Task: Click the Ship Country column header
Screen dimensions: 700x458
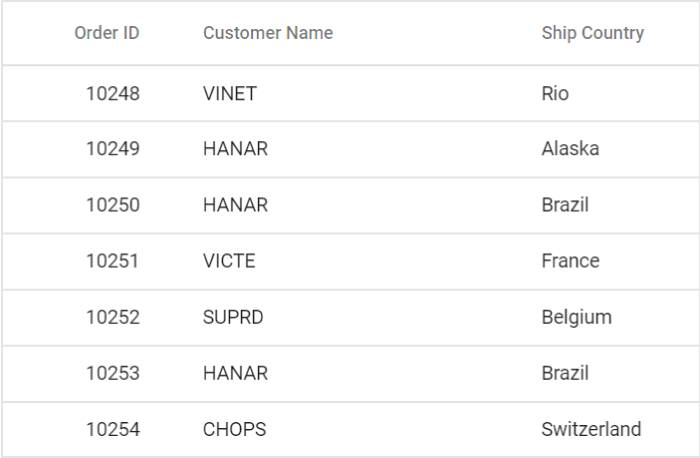Action: pos(592,33)
